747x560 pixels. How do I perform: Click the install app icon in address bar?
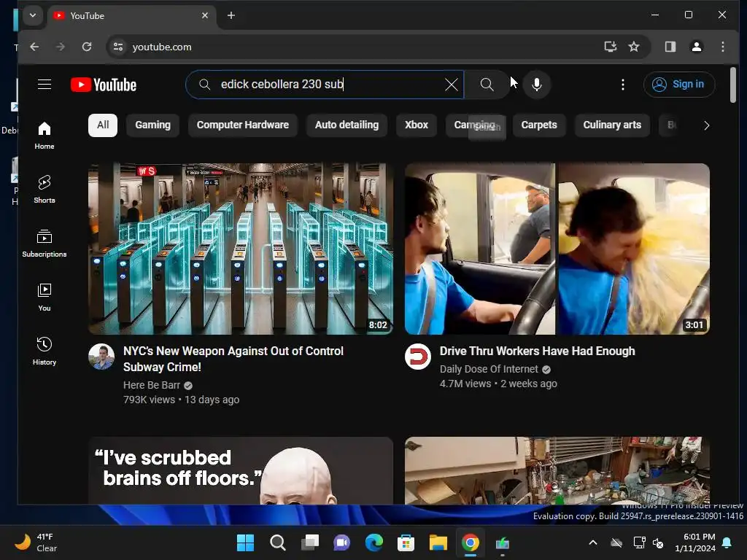pyautogui.click(x=611, y=47)
